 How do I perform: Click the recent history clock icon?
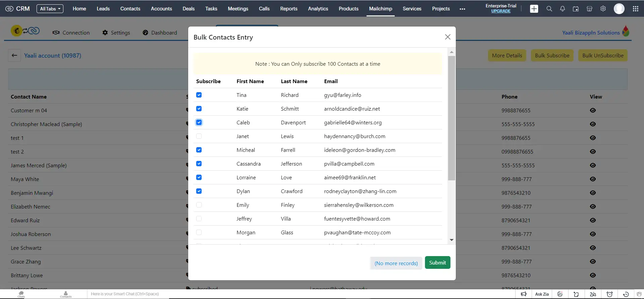(x=626, y=294)
